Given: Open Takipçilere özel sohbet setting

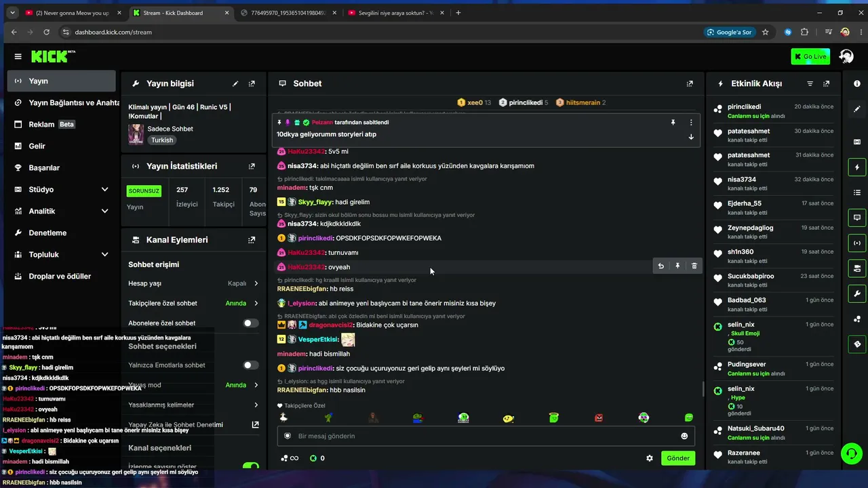Looking at the screenshot, I should tap(193, 303).
